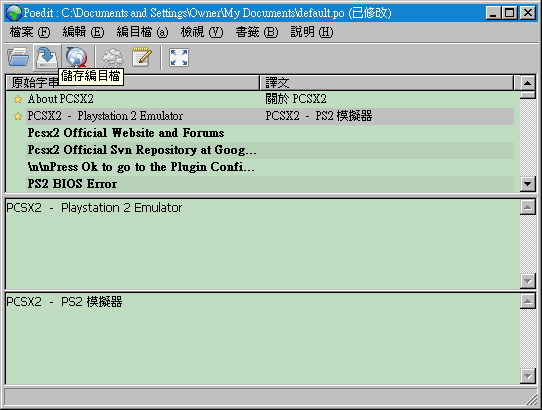The image size is (542, 410).
Task: Open the 說明 (H) menu
Action: click(312, 32)
